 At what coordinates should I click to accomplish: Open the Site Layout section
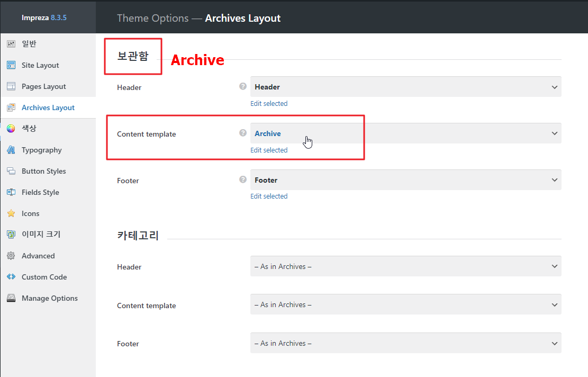pos(48,65)
